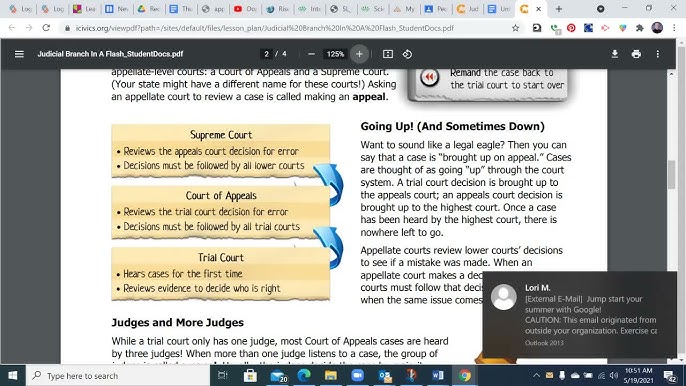Open Microsoft Store from the taskbar
Screen dimensions: 686x386
[x=250, y=375]
